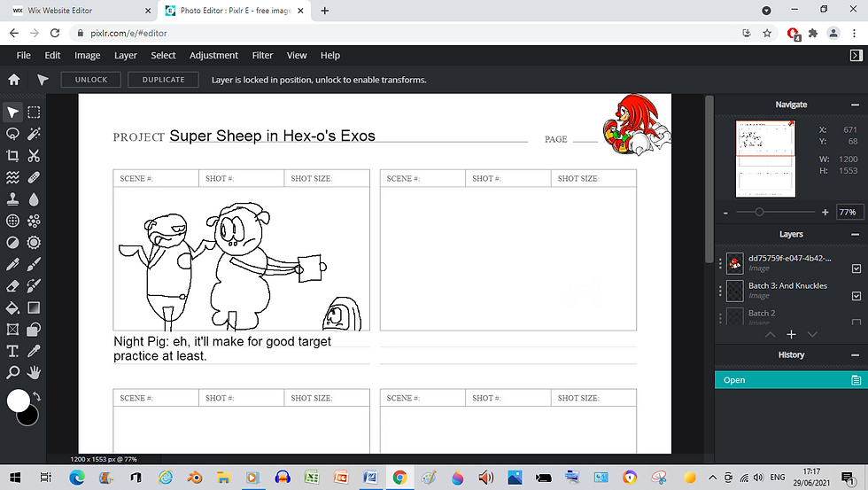Image resolution: width=868 pixels, height=490 pixels.
Task: Open the Select menu
Action: tap(163, 55)
